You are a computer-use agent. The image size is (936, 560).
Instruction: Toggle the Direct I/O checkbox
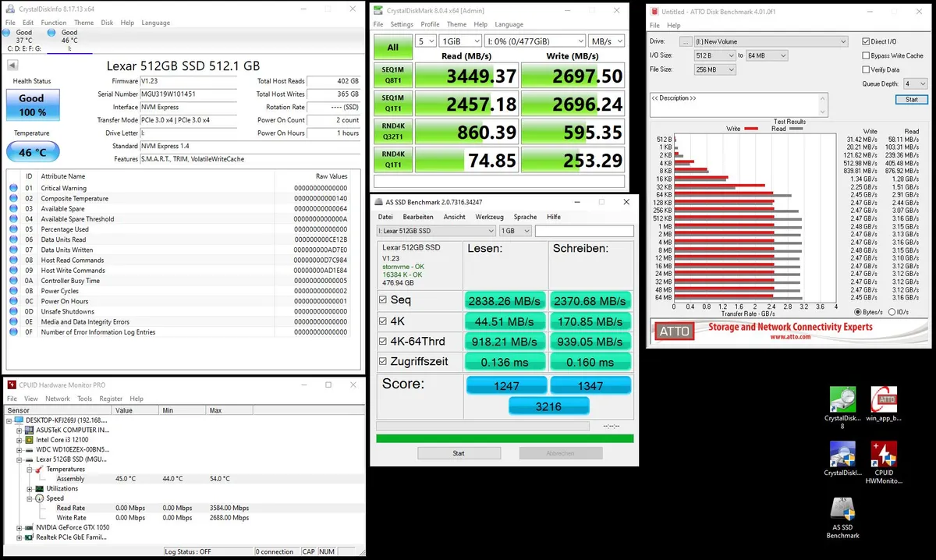click(866, 41)
